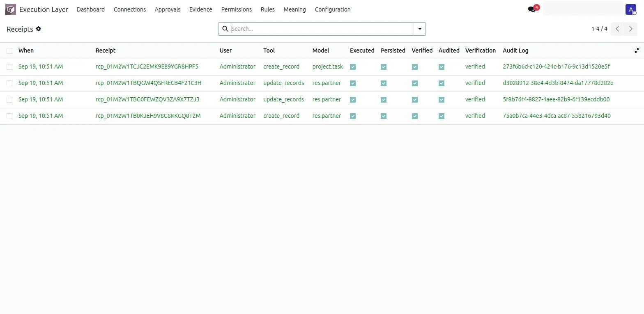Image resolution: width=644 pixels, height=314 pixels.
Task: Click Verified checkbox for rcp_01M2W1TBQGW4QSFRECB4F21C3H
Action: [415, 83]
